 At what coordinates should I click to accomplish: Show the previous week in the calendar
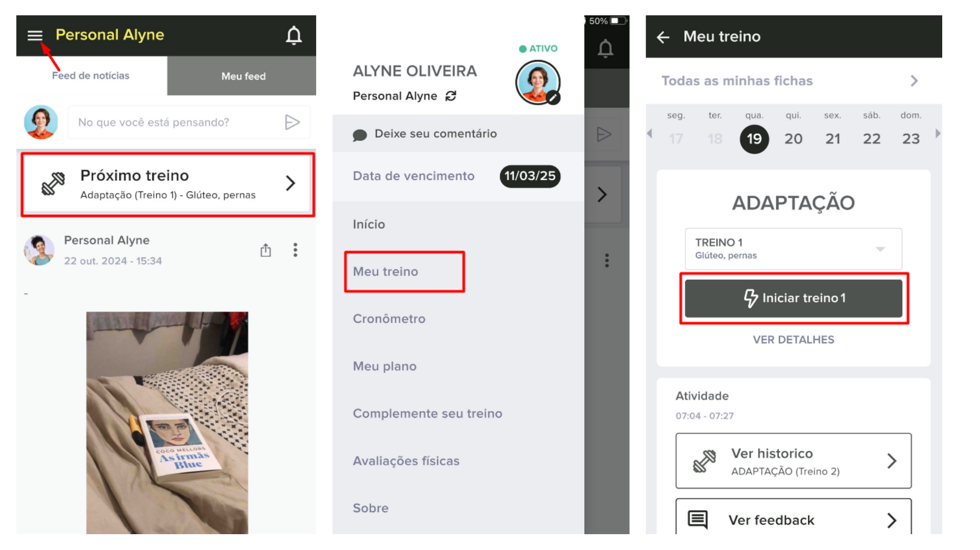[x=650, y=133]
